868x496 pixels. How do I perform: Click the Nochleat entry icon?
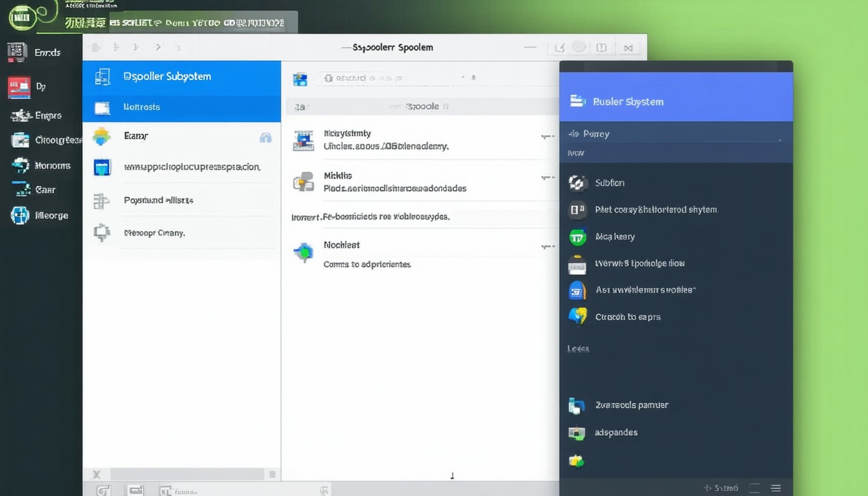coord(303,253)
